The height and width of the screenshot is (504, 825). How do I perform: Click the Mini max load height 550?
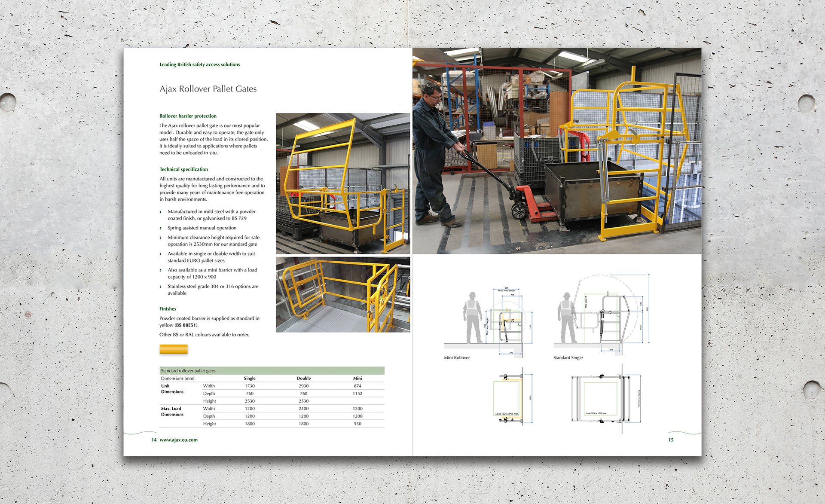(x=357, y=424)
